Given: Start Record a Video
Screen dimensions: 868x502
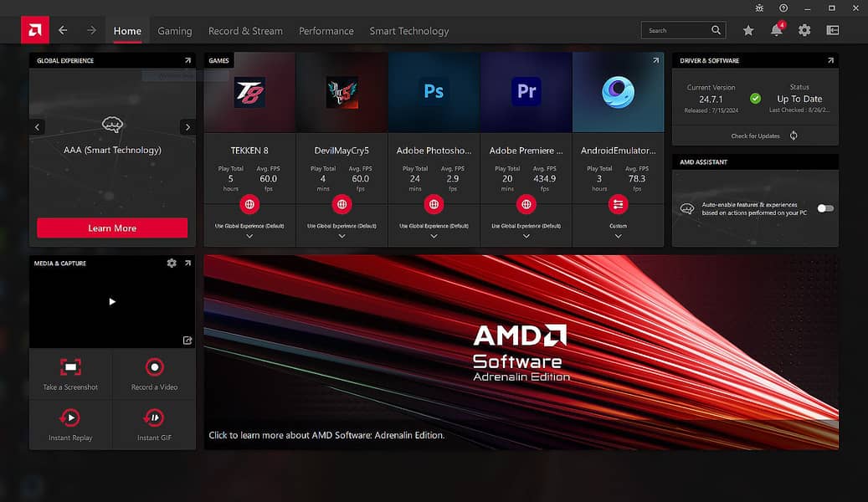Looking at the screenshot, I should [155, 374].
